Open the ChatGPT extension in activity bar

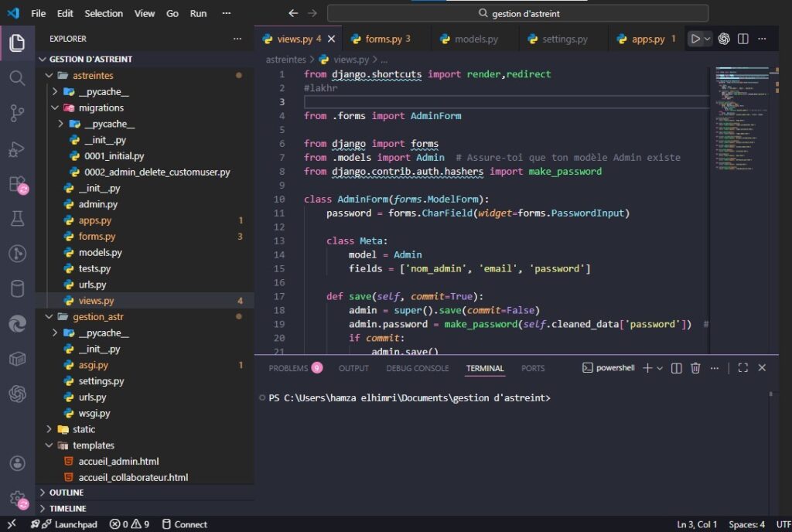(17, 394)
